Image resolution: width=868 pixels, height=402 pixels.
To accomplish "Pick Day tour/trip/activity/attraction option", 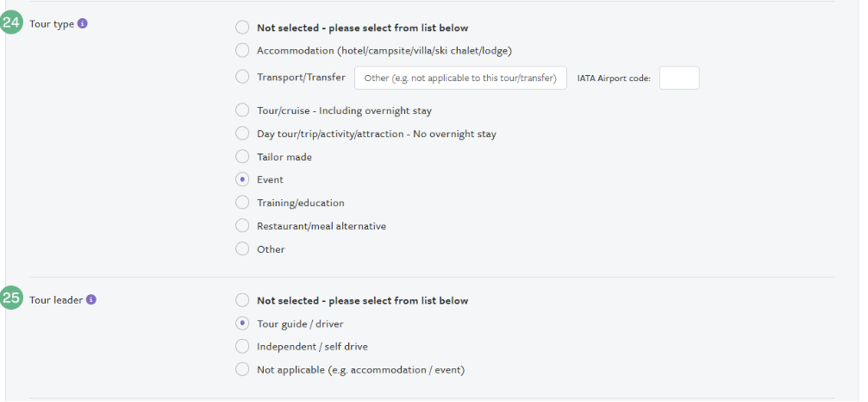I will click(x=242, y=134).
